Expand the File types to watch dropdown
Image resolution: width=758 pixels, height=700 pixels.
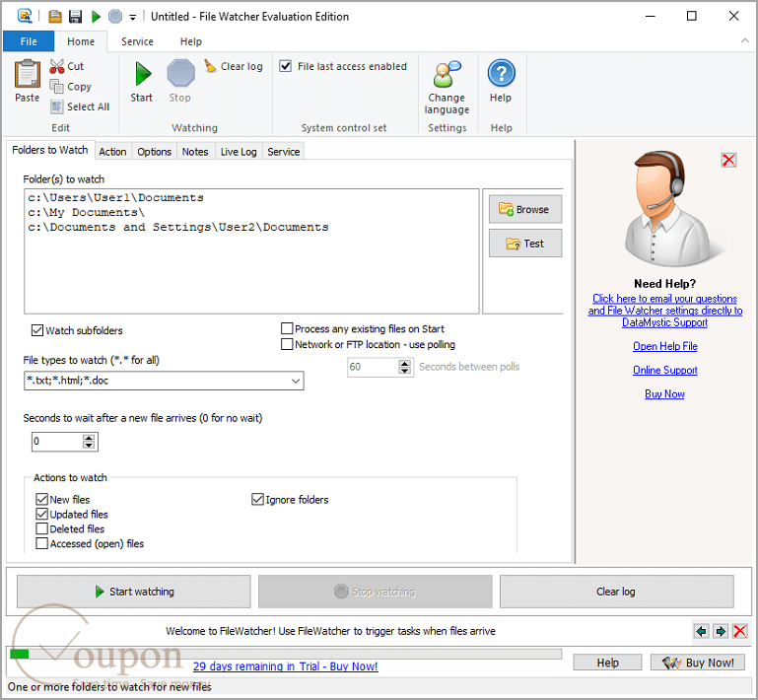pos(296,381)
